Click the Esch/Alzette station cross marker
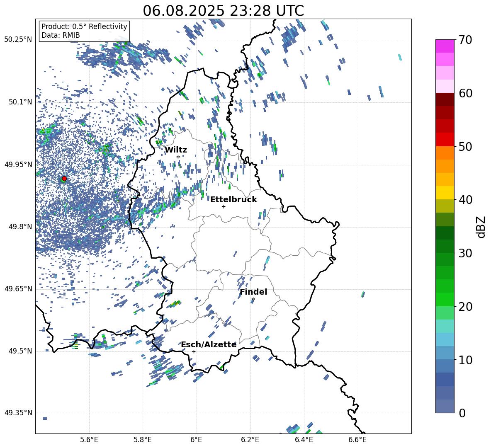Image resolution: width=491 pixels, height=448 pixels. (194, 351)
